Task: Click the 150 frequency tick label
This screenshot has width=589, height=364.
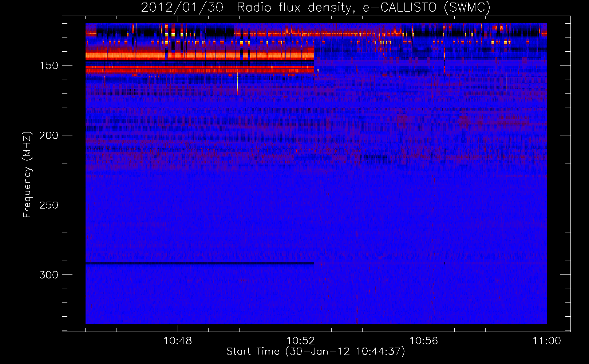Action: 49,66
